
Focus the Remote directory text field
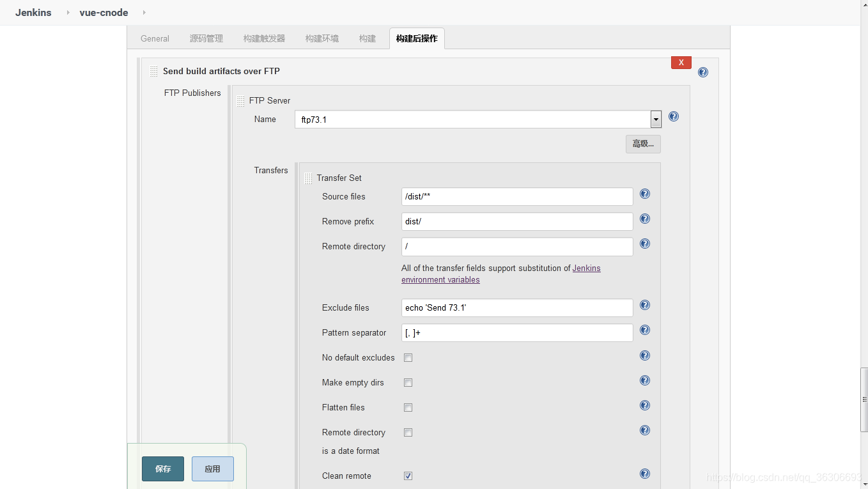517,246
